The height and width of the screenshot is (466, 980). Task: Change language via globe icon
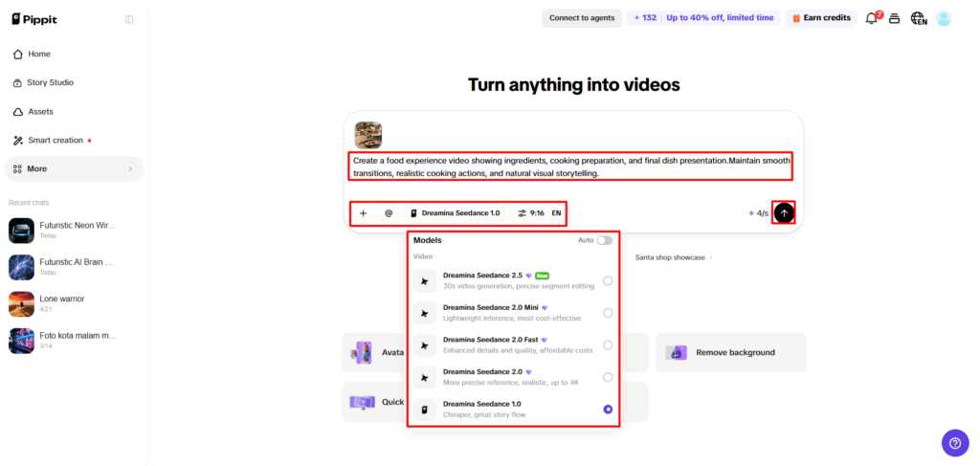[918, 18]
